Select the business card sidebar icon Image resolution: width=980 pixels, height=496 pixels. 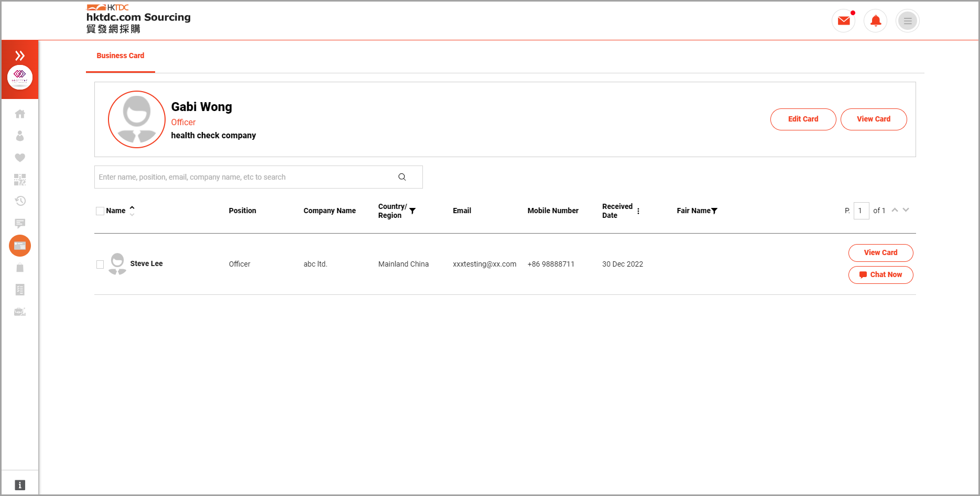click(x=20, y=246)
